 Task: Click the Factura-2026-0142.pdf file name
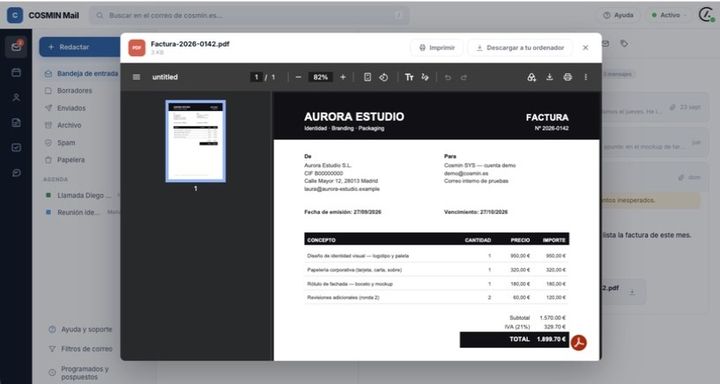(x=190, y=44)
